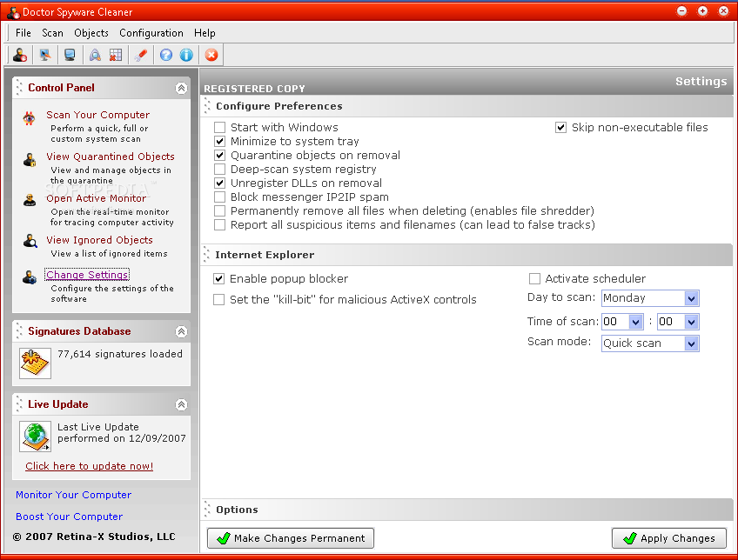
Task: Click the icon beside Change Settings
Action: point(30,277)
